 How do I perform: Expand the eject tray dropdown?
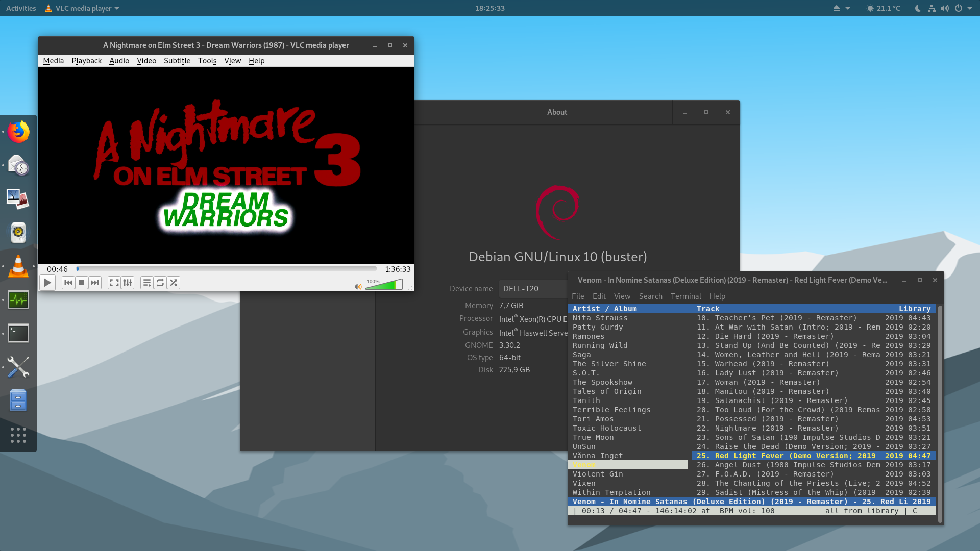[x=842, y=8]
